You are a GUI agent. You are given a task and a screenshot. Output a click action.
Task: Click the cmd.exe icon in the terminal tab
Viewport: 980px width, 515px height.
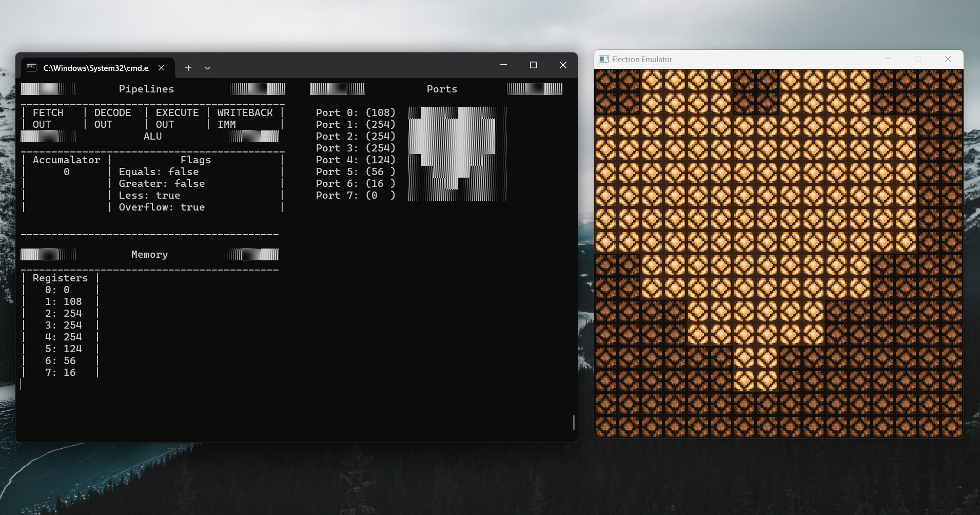click(32, 67)
